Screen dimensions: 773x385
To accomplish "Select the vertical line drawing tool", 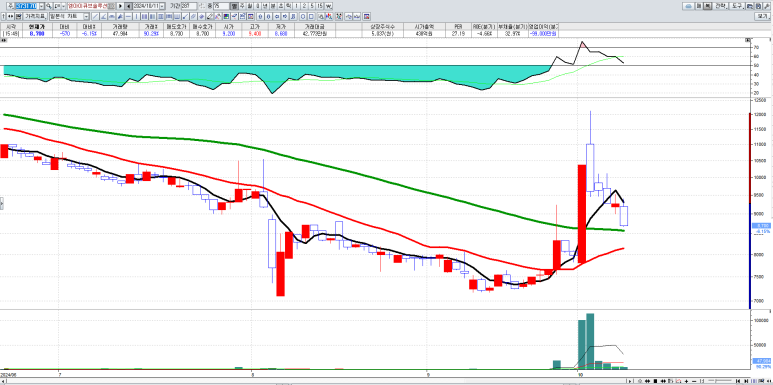I will [136, 16].
